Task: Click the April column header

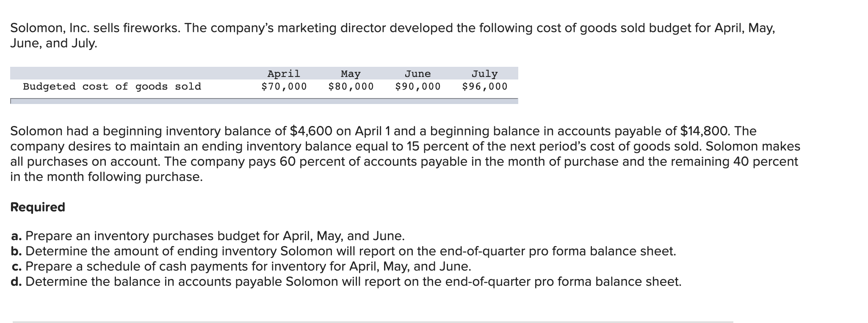Action: pyautogui.click(x=284, y=74)
